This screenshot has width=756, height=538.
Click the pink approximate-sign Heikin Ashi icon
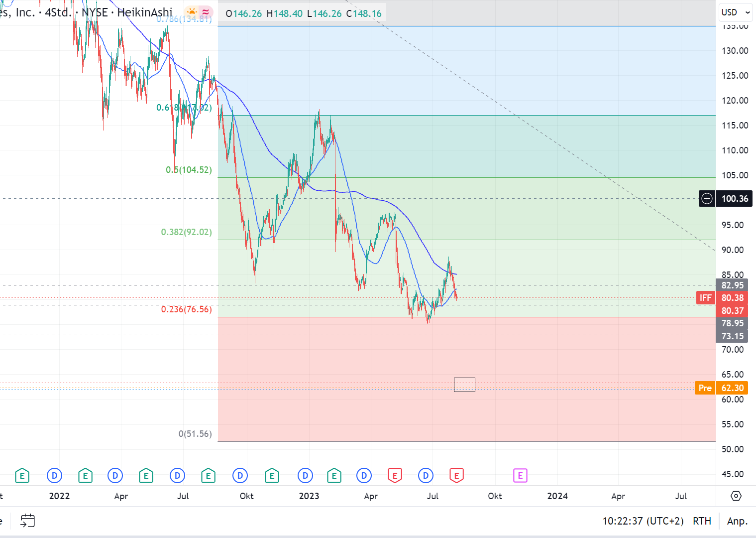tap(206, 12)
